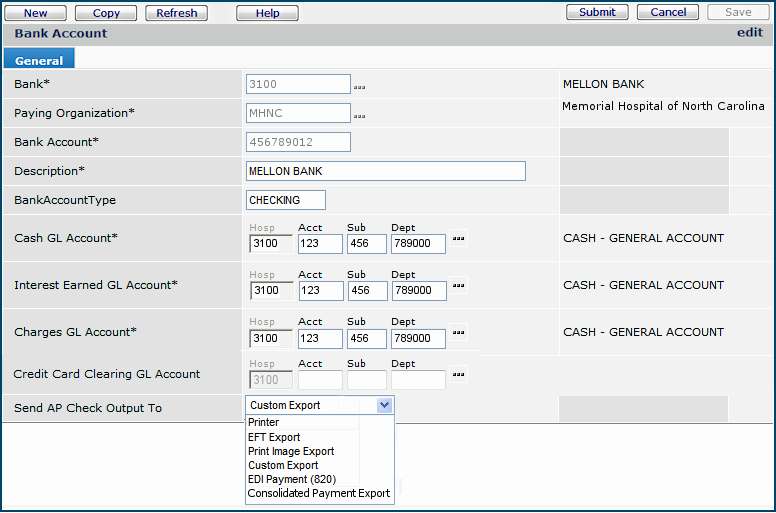776x513 pixels.
Task: Click Cash GL Account lookup ellipsis icon
Action: pos(459,239)
